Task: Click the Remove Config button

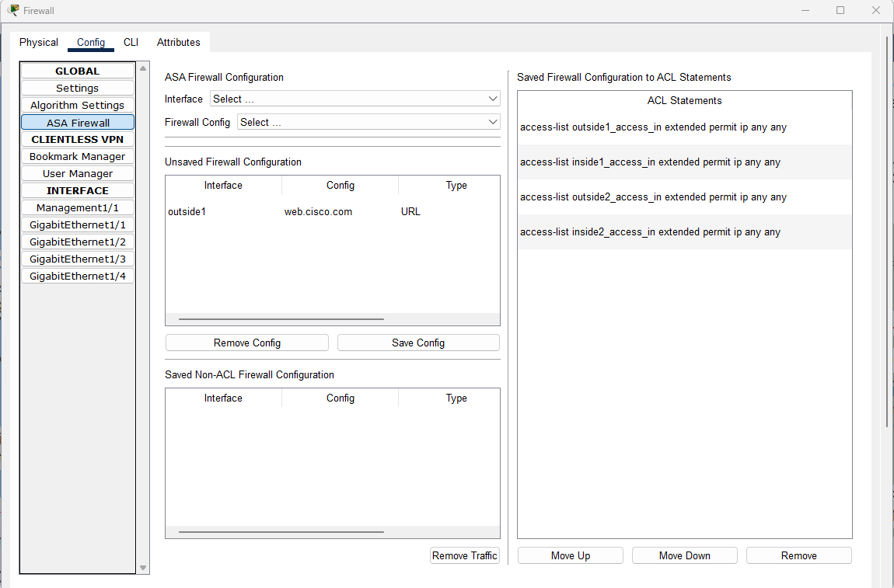Action: click(246, 342)
